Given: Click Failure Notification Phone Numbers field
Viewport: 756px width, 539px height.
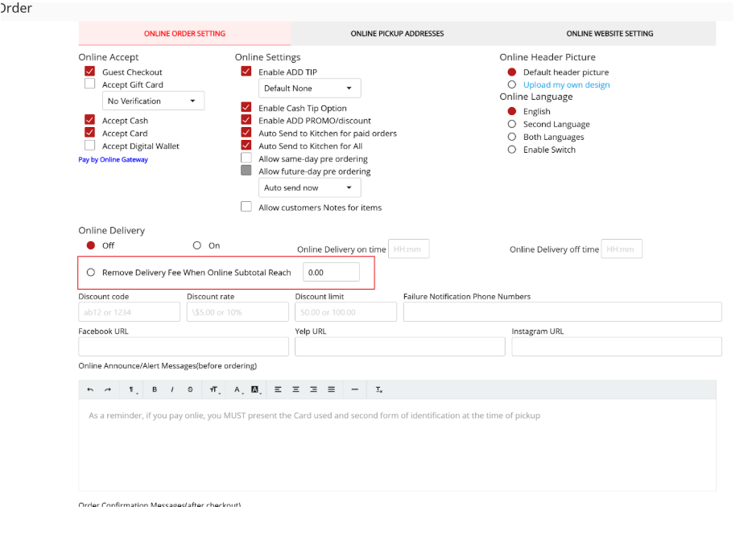Looking at the screenshot, I should click(x=563, y=312).
